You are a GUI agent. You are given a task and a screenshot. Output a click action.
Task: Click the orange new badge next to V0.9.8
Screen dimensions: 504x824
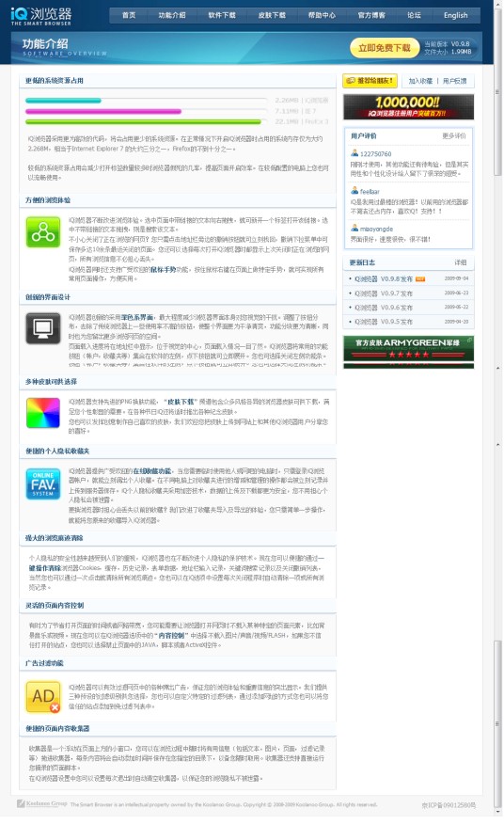[x=420, y=279]
